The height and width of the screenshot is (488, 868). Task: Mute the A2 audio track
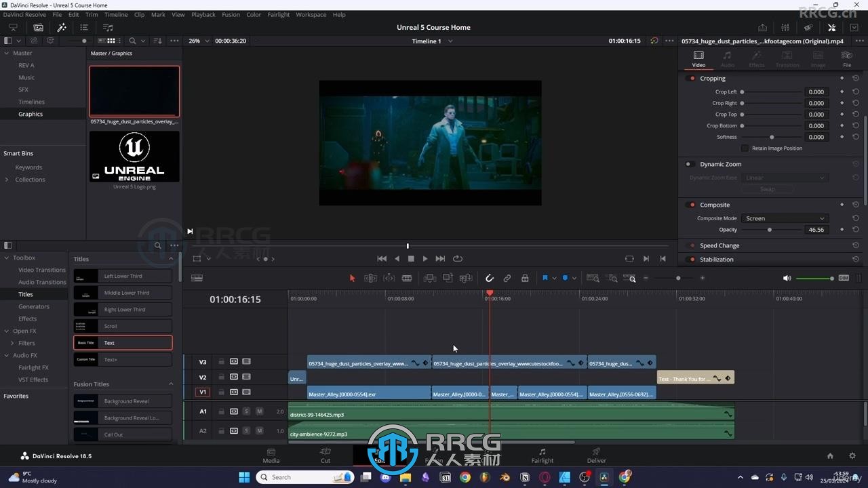click(x=259, y=430)
